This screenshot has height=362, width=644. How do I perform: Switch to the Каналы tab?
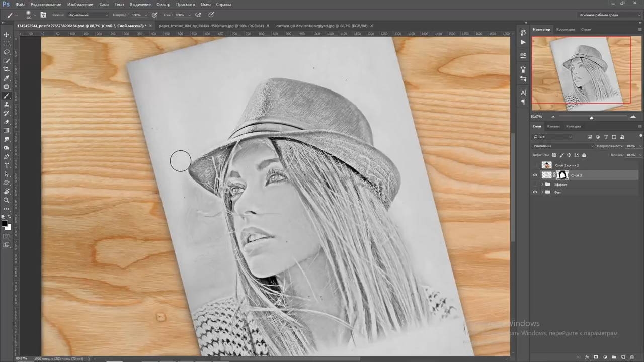(x=553, y=126)
